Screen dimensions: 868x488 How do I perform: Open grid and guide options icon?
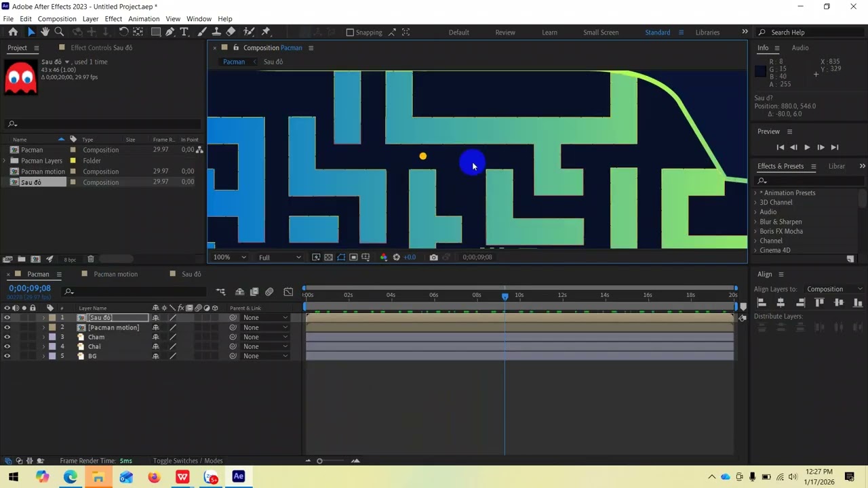[x=366, y=258]
